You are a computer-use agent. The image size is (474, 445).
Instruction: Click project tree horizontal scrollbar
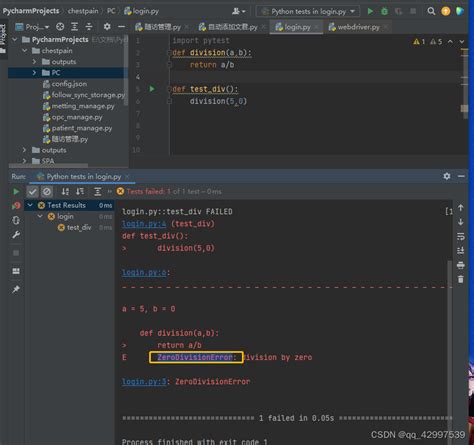pos(49,165)
